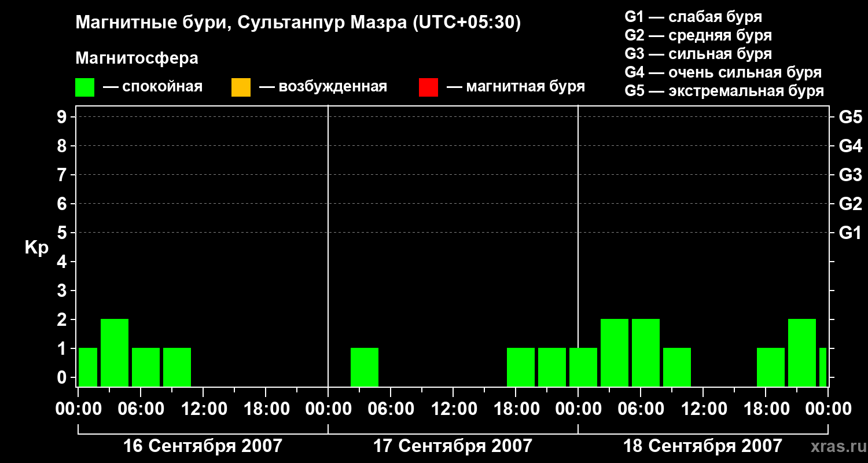Click the '06:00' tick label under 18 September
The height and width of the screenshot is (463, 868).
click(640, 409)
